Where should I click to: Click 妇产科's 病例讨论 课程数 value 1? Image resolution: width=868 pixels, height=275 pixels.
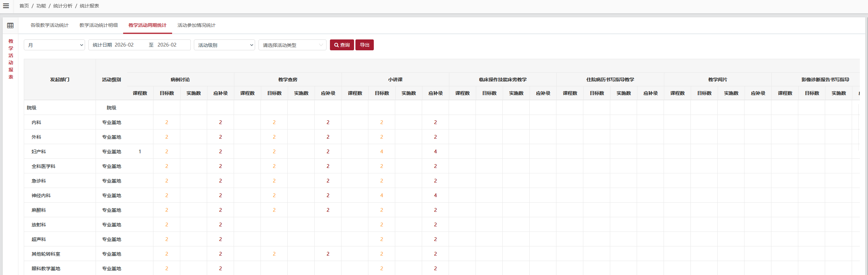pyautogui.click(x=140, y=152)
